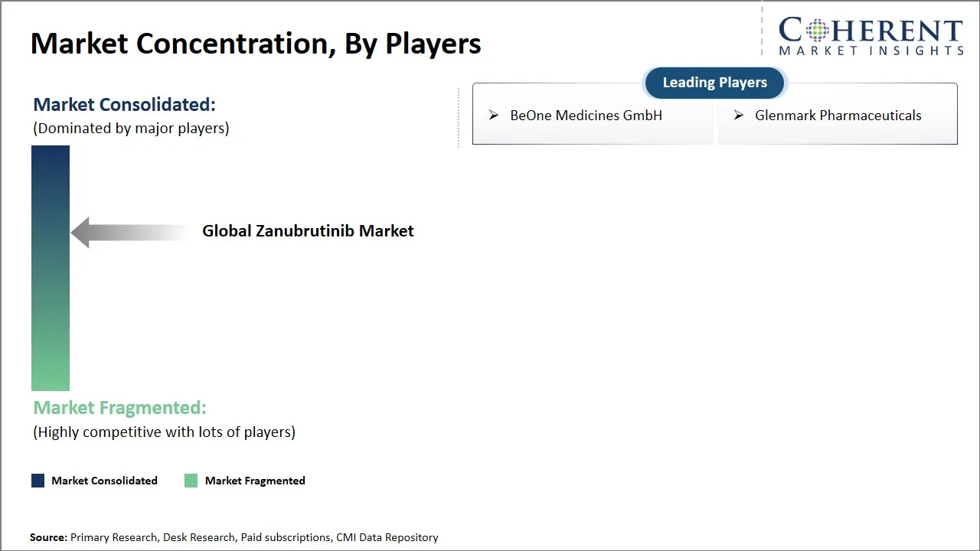Click the Market Consolidated legend label

tap(104, 481)
